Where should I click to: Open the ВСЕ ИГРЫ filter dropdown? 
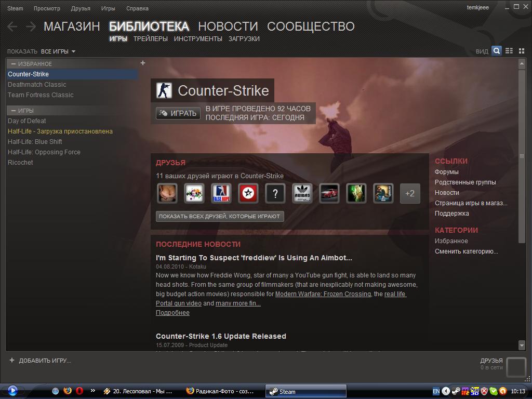(58, 51)
